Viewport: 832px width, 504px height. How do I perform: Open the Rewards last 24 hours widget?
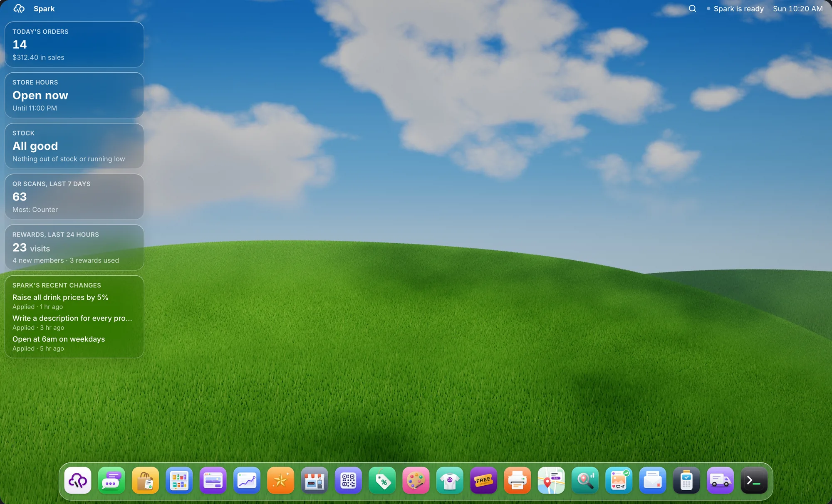point(74,247)
